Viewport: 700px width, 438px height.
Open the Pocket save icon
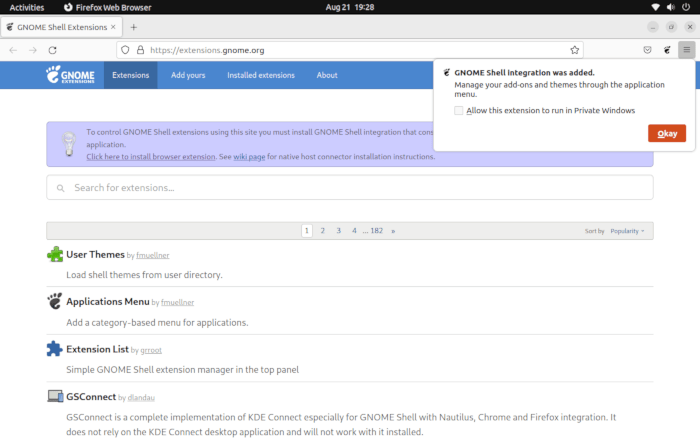point(647,50)
